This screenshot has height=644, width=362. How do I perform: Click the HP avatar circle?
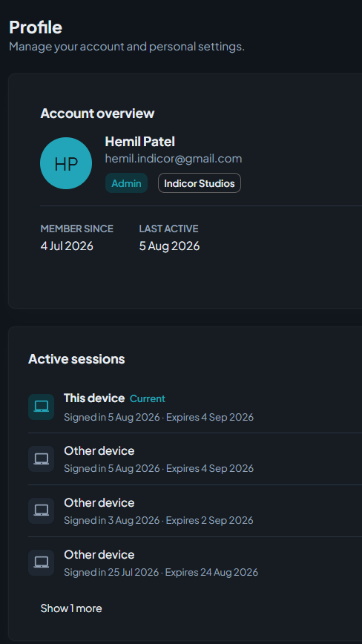[x=66, y=163]
